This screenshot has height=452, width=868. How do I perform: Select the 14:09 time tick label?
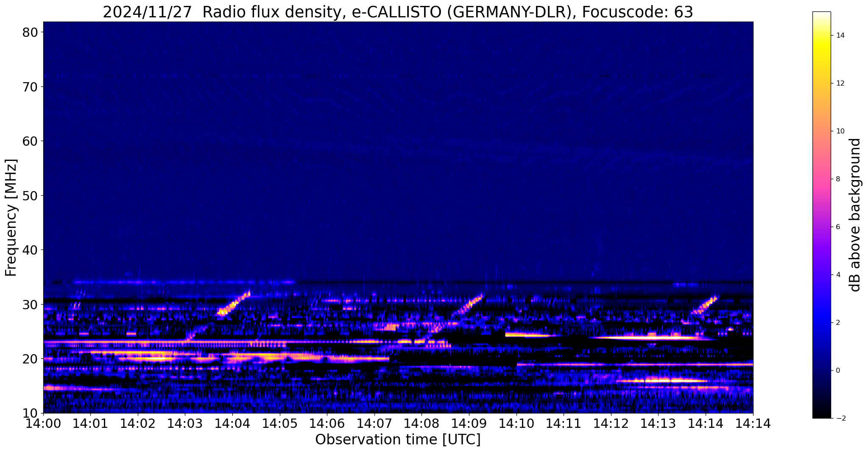pos(469,423)
